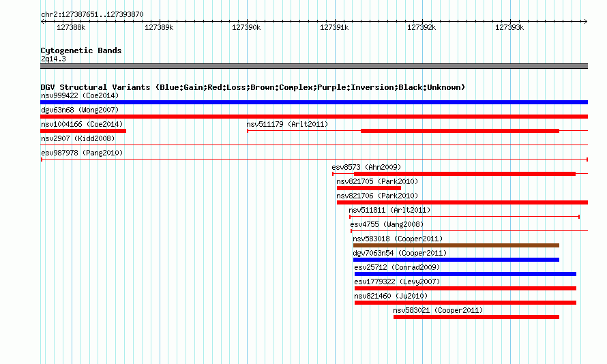This screenshot has width=607, height=364.
Task: Click the nsv821706 (Park2010) red bar
Action: tap(462, 202)
